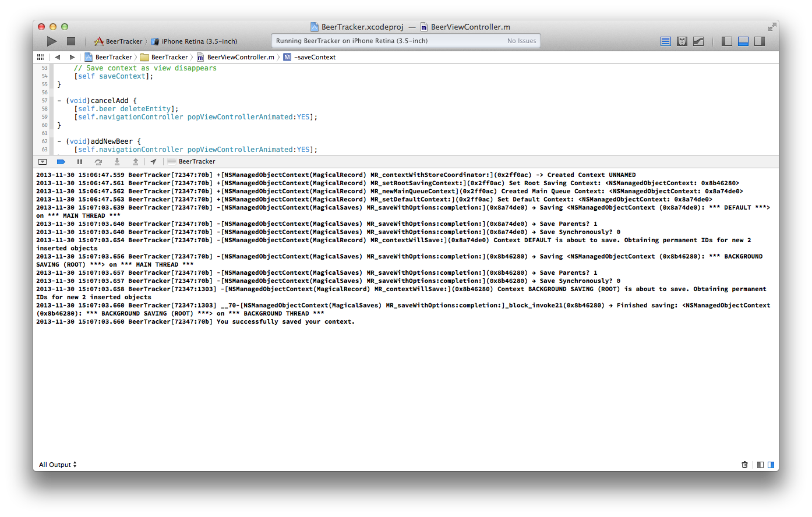812x517 pixels.
Task: Go back in editor history
Action: pyautogui.click(x=58, y=57)
